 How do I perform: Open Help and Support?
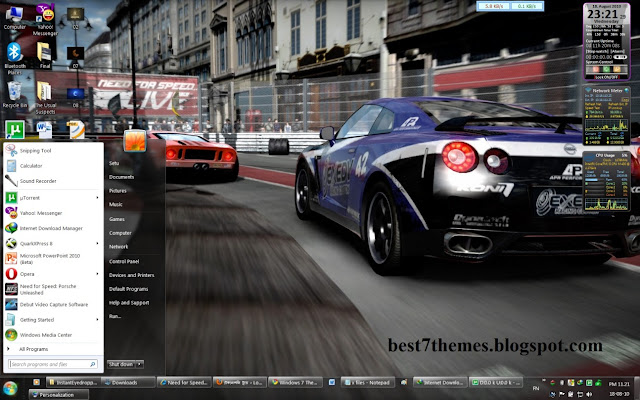129,303
